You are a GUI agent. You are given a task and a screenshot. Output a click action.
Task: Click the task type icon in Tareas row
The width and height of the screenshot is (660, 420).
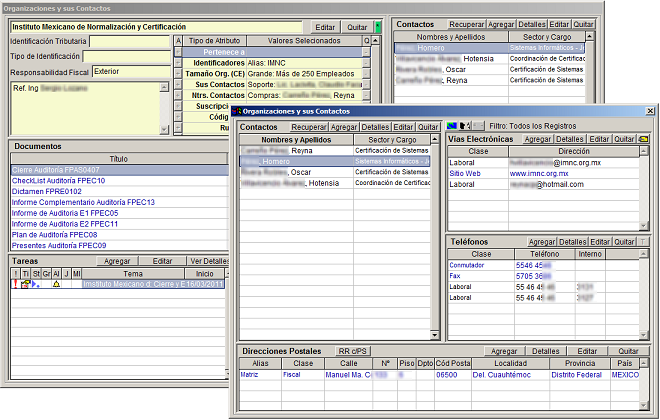(x=25, y=285)
